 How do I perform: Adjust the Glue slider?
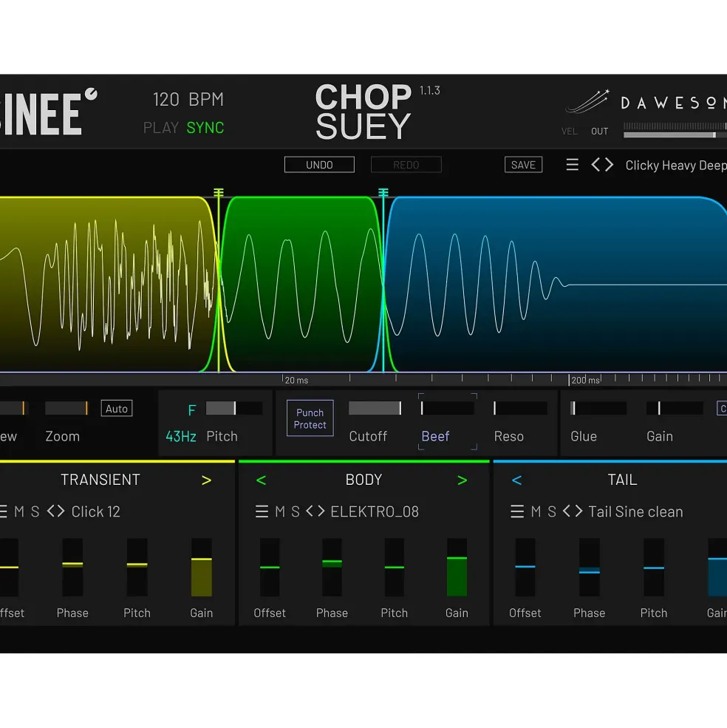tap(598, 408)
